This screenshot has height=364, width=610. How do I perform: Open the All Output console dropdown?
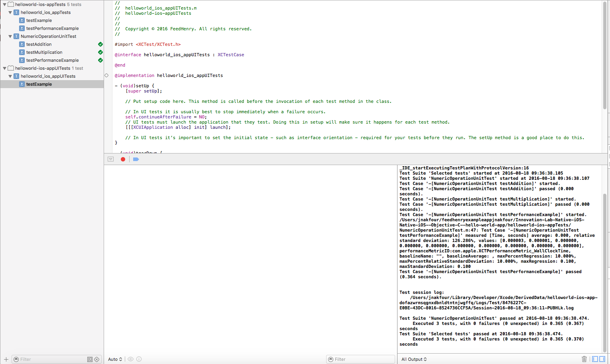(x=414, y=359)
